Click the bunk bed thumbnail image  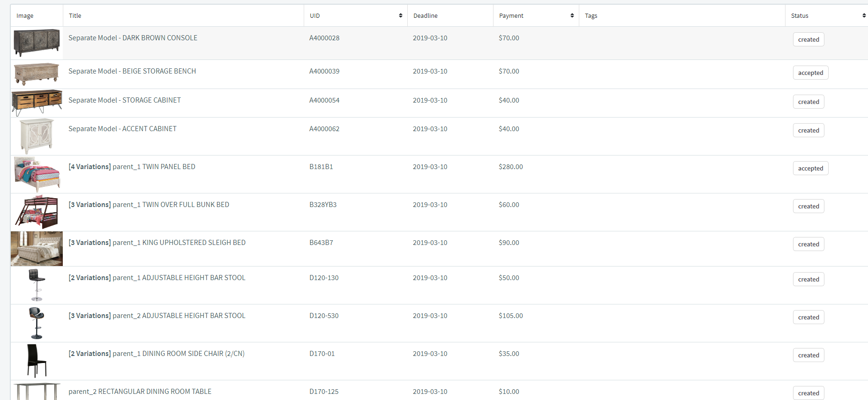tap(37, 212)
